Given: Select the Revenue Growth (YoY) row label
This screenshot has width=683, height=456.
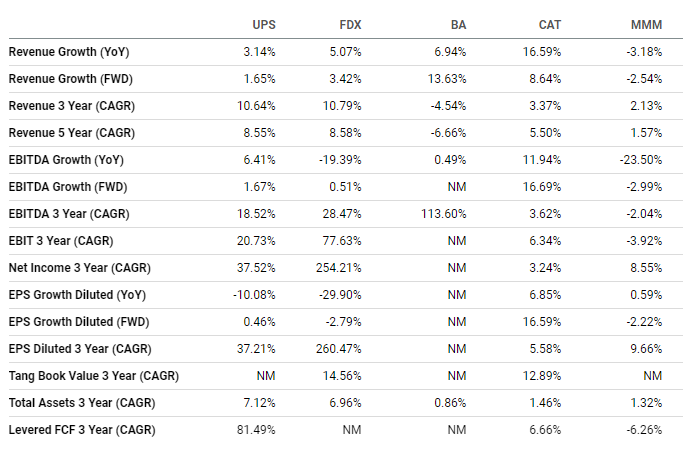Looking at the screenshot, I should 69,50.
